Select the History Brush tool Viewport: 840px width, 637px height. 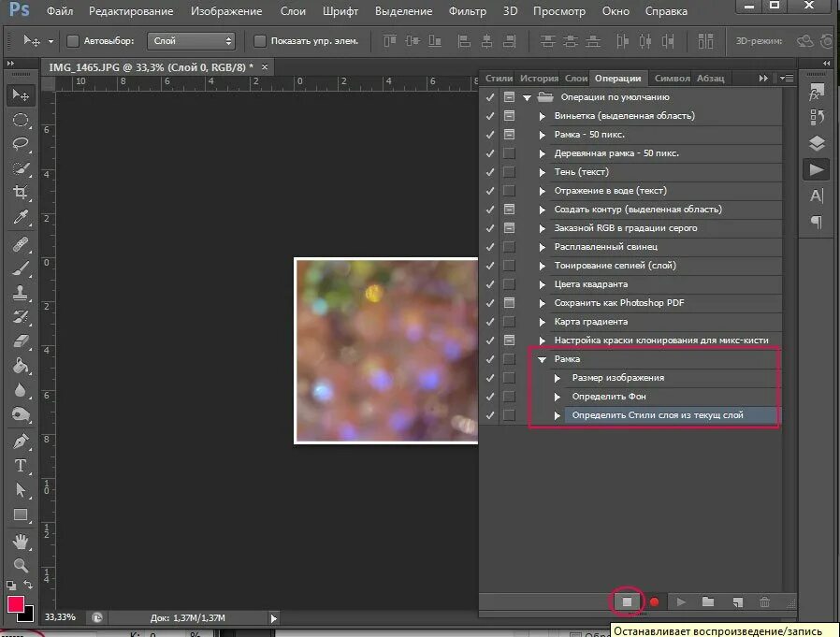[21, 316]
